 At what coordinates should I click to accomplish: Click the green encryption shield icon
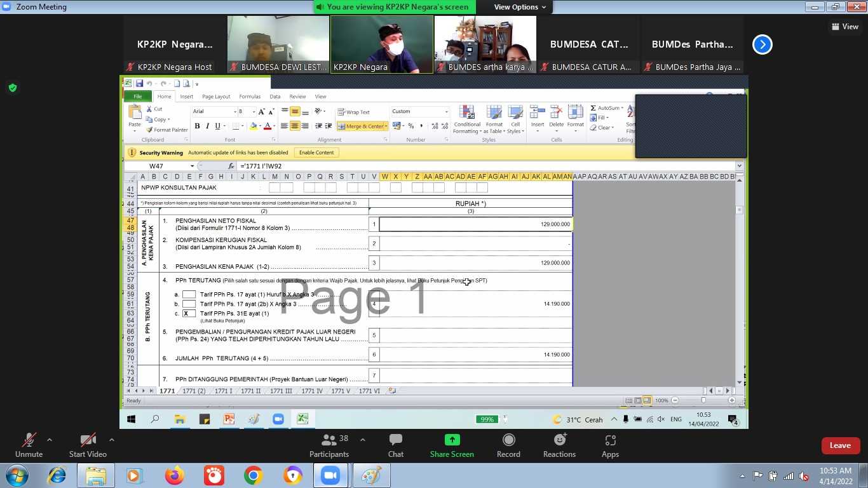(x=13, y=88)
